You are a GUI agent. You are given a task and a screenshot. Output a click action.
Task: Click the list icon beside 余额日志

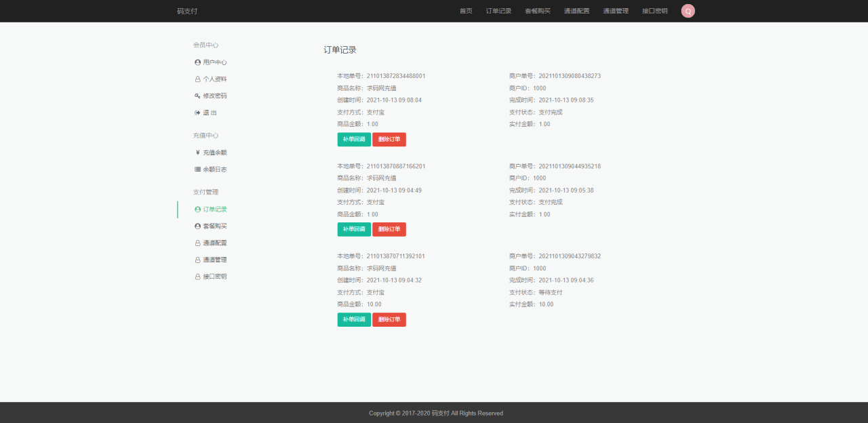click(197, 169)
